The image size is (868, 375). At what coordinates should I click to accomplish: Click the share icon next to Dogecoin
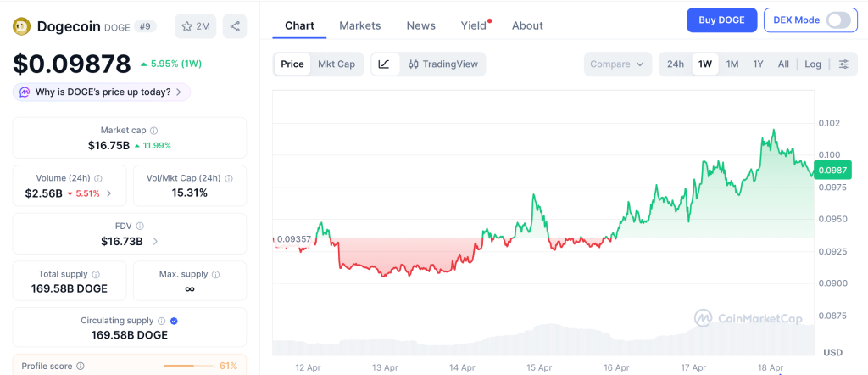click(235, 26)
